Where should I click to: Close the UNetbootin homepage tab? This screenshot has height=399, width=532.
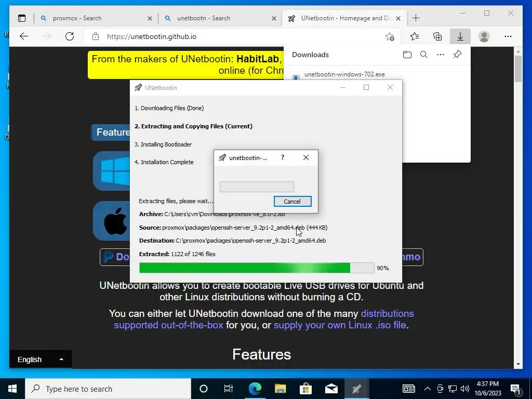pos(398,18)
